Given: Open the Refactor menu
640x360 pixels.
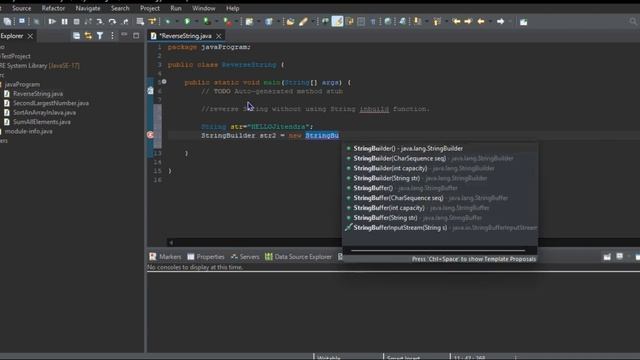Looking at the screenshot, I should (53, 8).
